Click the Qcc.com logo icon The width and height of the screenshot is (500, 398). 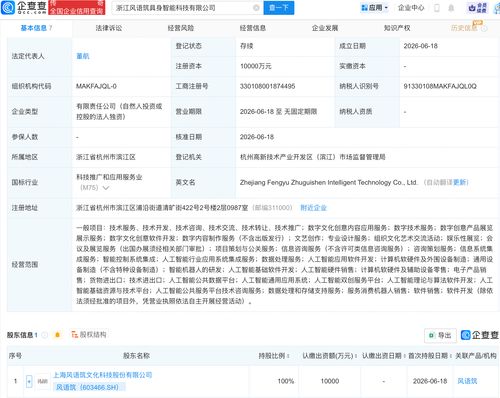pos(8,8)
